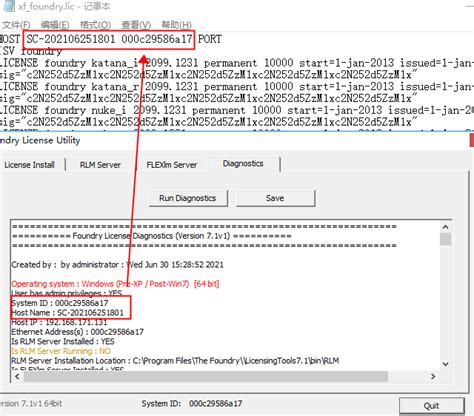The image size is (474, 416).
Task: Click the 'System ID : 000c29586a17' diagnostics line
Action: point(60,303)
